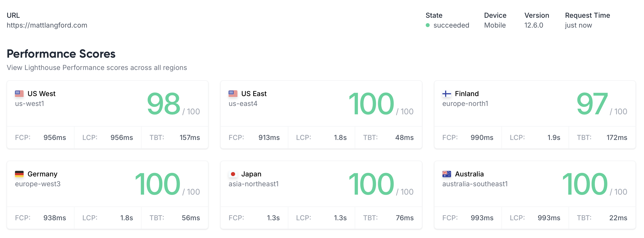Click the US East flag icon
Screen dimensions: 644x238
(233, 94)
